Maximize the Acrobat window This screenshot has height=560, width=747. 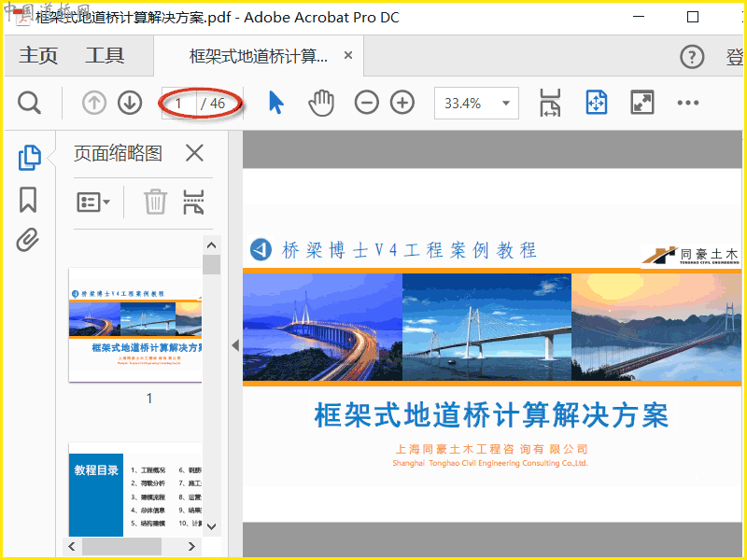[x=693, y=17]
